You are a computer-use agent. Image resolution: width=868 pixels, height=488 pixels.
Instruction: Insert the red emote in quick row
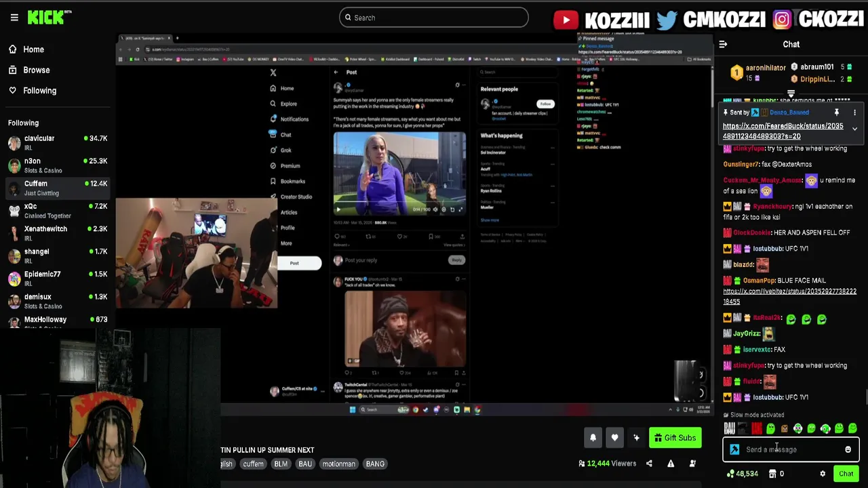pyautogui.click(x=757, y=428)
